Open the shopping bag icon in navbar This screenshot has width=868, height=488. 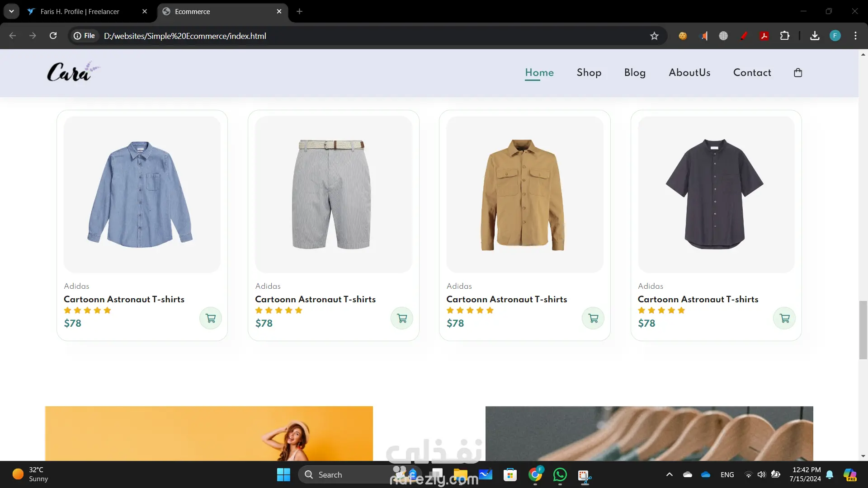pos(798,73)
